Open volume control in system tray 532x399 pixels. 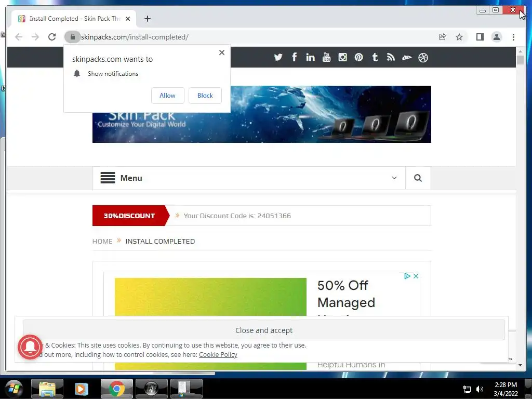click(x=480, y=389)
